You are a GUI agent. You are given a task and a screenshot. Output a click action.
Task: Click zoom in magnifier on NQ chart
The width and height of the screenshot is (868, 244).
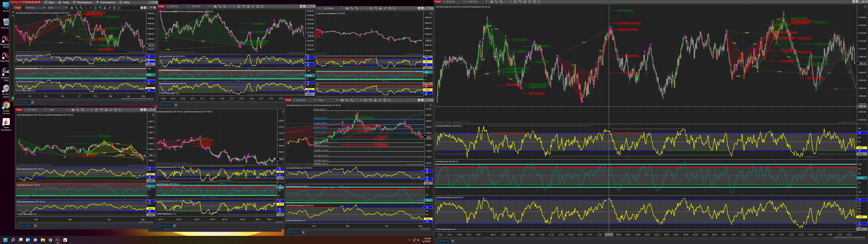(x=501, y=2)
